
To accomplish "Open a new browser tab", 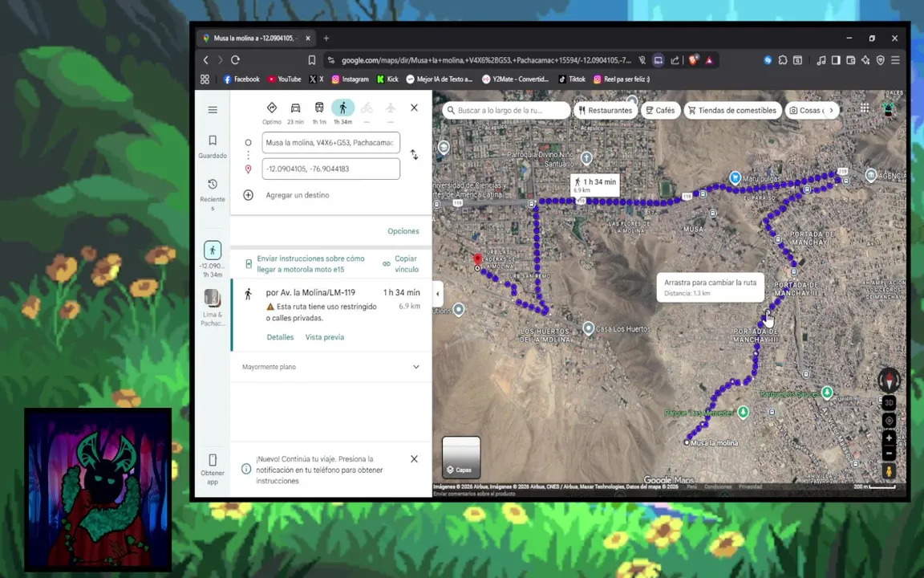I will point(326,39).
